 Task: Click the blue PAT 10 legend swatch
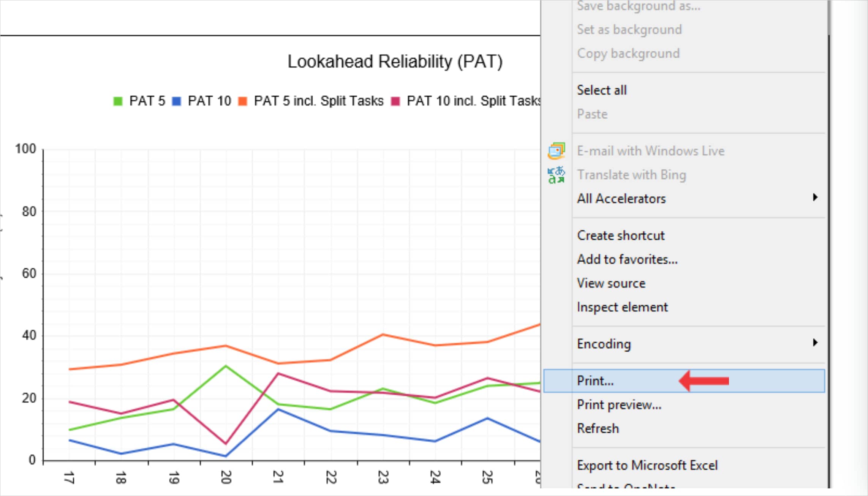click(x=176, y=101)
